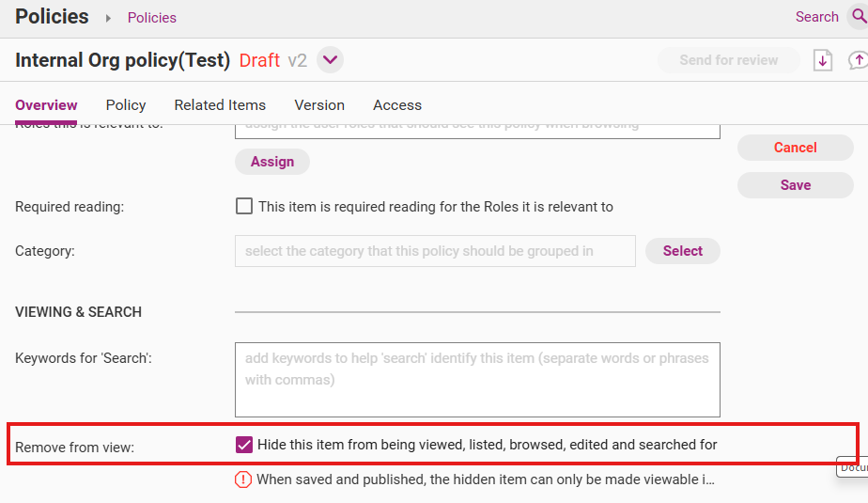This screenshot has height=503, width=868.
Task: Open the Overview tab
Action: (46, 105)
